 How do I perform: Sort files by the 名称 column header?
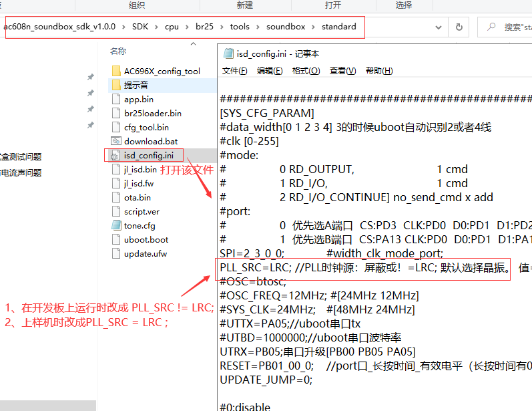click(x=118, y=51)
